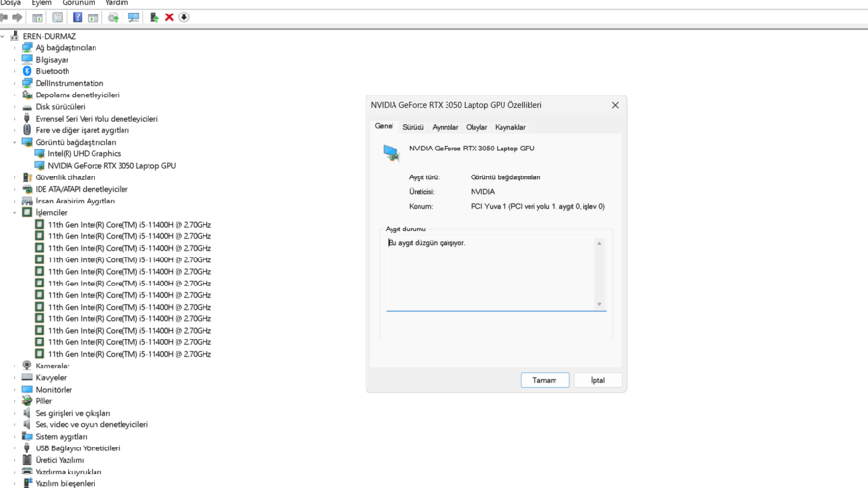Expand the Sistem aygıtları node
868x488 pixels.
coord(14,437)
